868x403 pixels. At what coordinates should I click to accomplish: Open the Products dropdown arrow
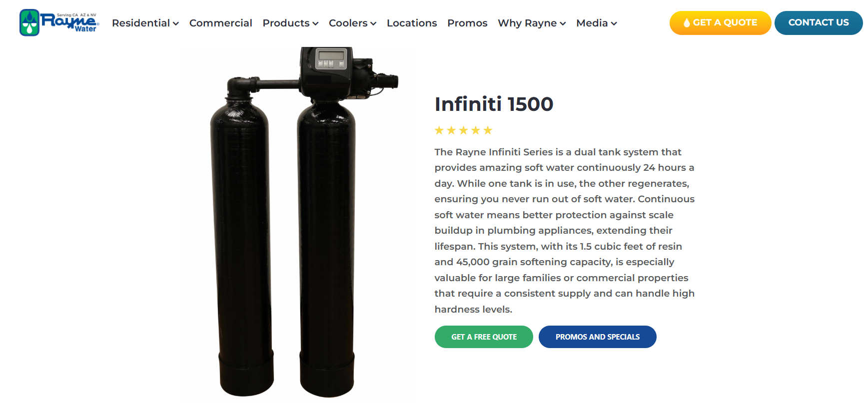[315, 23]
